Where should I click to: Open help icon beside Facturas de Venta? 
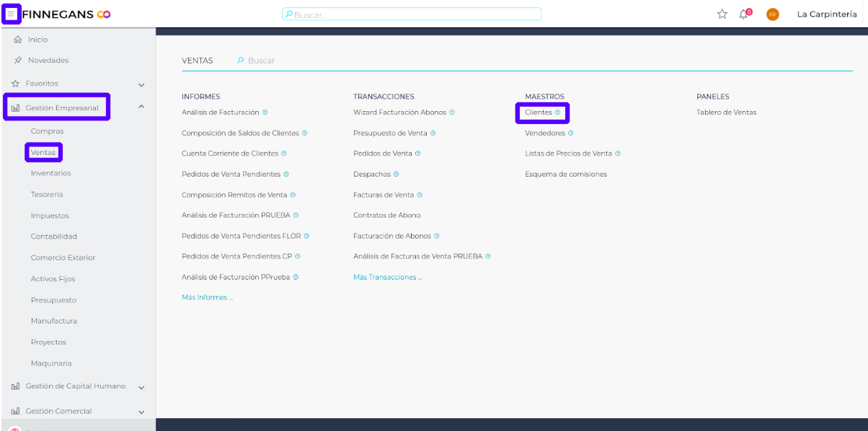click(420, 195)
